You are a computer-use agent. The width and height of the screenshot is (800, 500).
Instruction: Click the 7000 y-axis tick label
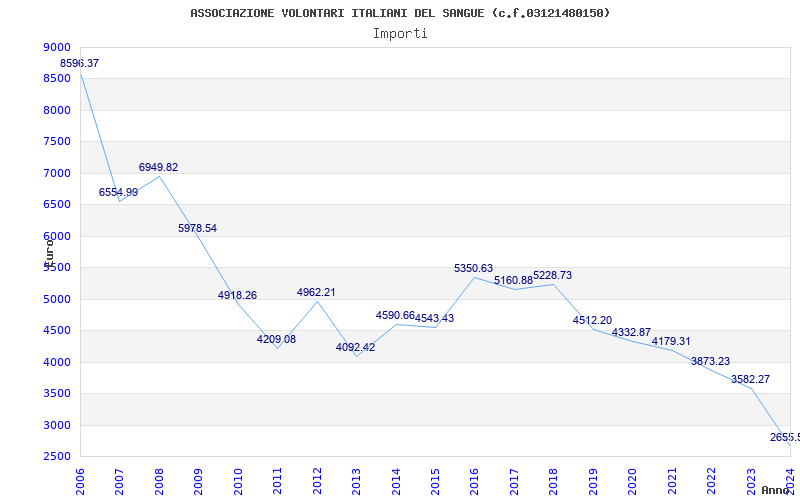click(55, 173)
